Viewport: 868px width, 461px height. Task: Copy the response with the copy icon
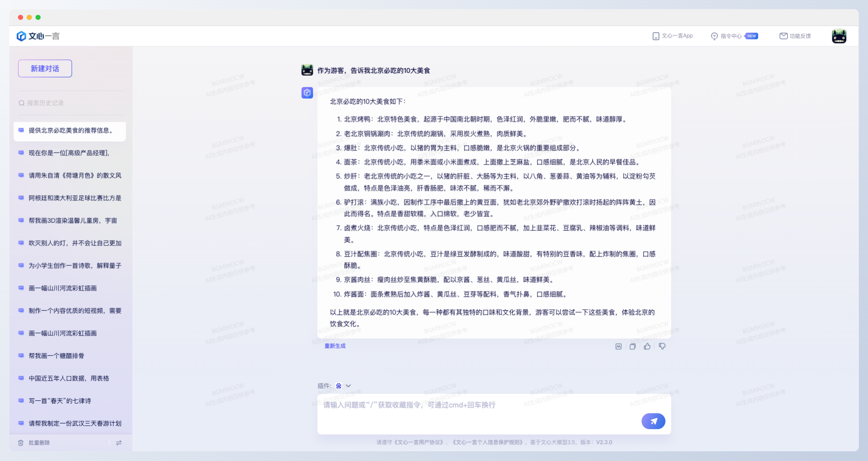[633, 346]
